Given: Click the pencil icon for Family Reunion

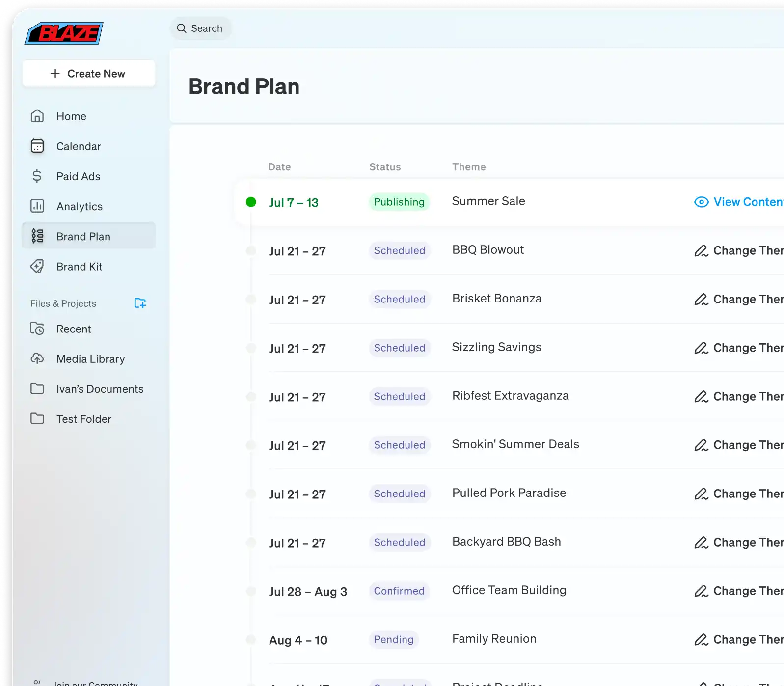Looking at the screenshot, I should (x=701, y=640).
